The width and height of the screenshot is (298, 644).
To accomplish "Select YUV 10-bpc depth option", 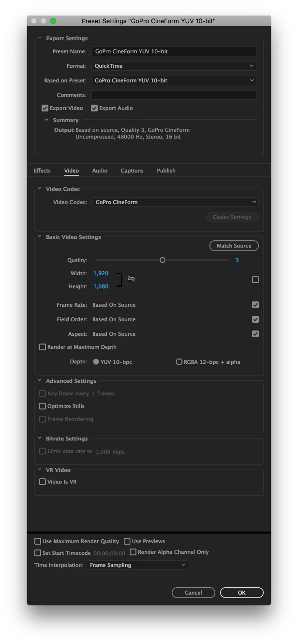I will (x=96, y=362).
